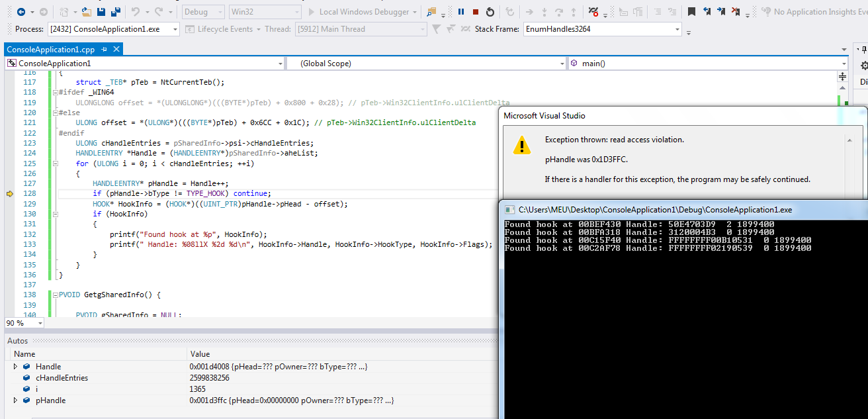Screen dimensions: 868x419
Task: Click the Break All pause icon
Action: point(461,12)
